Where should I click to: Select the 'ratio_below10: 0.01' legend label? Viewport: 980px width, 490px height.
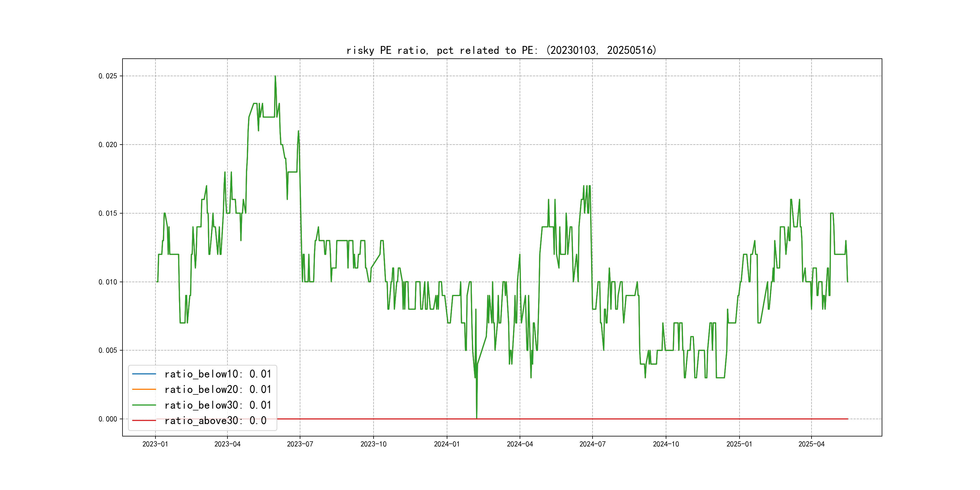tap(217, 374)
